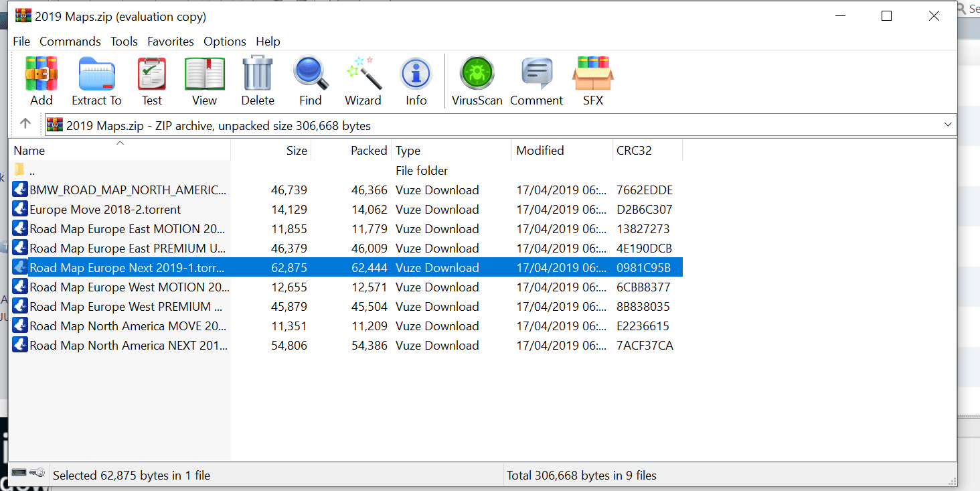Image resolution: width=980 pixels, height=491 pixels.
Task: Click the SFX toolbar icon
Action: pyautogui.click(x=593, y=74)
